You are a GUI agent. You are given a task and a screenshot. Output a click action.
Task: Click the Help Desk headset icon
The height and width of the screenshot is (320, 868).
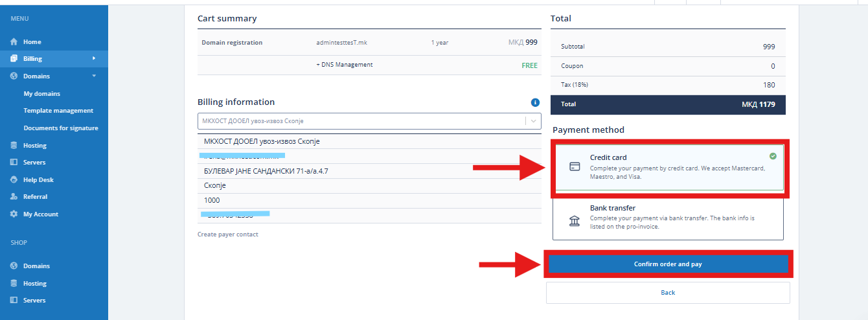click(14, 179)
